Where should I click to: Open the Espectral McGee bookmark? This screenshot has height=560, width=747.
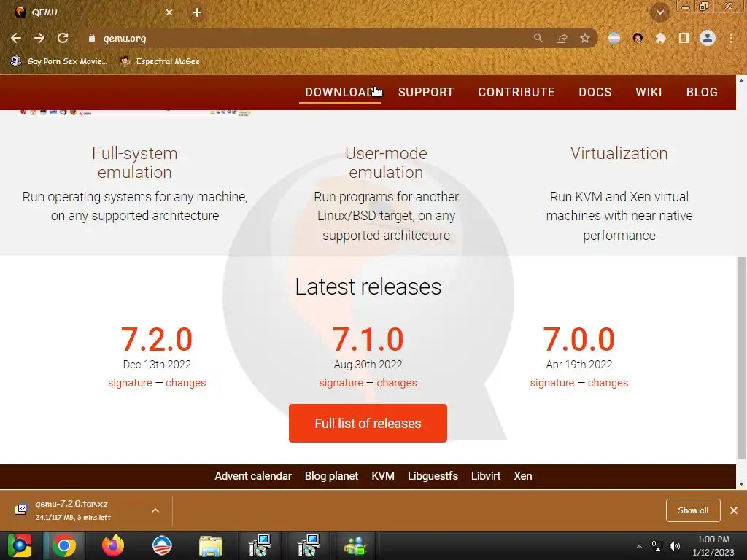[x=160, y=61]
